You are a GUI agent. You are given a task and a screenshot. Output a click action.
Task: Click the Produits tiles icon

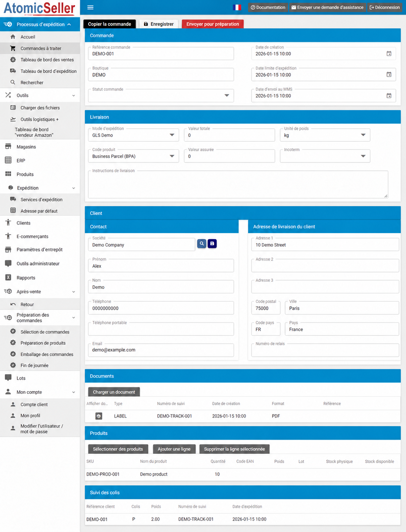click(x=8, y=174)
